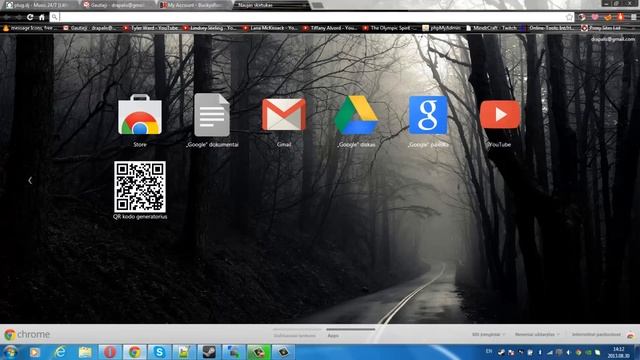
Task: Launch the YouTube app
Action: (x=500, y=115)
